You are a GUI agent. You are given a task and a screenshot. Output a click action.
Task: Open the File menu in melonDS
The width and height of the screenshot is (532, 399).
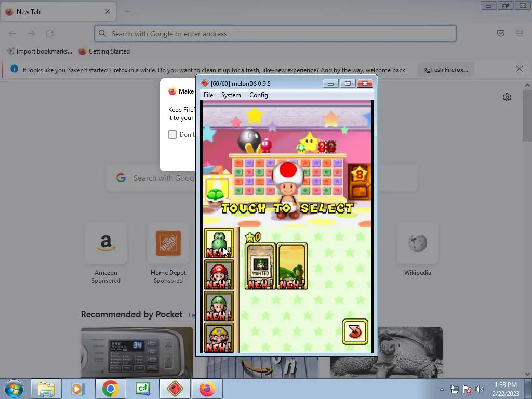point(208,95)
